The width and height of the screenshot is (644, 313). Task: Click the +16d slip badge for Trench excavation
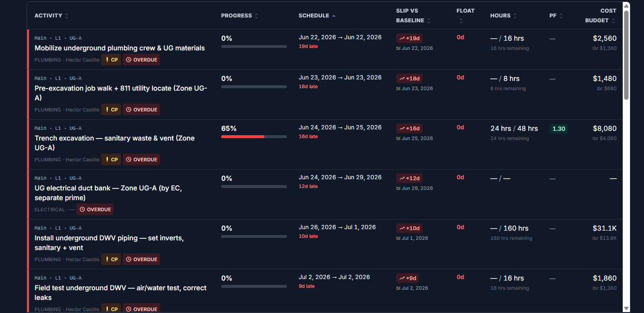[x=409, y=128]
